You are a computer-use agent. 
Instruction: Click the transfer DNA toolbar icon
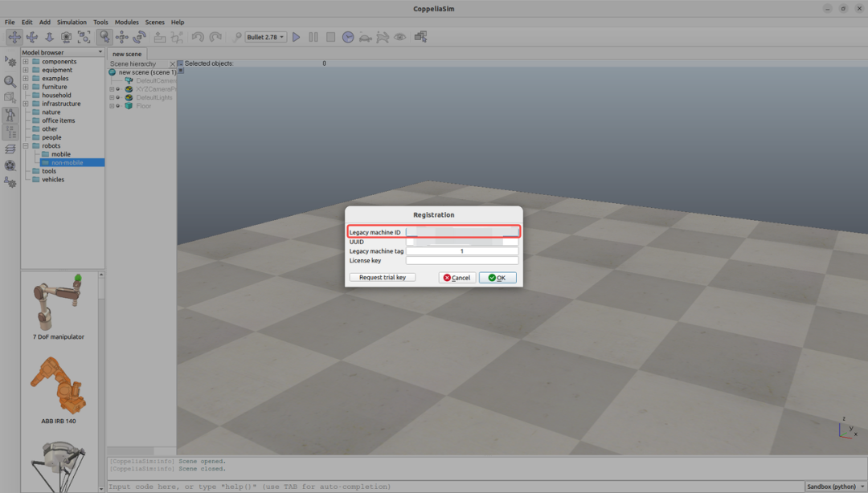click(x=177, y=37)
